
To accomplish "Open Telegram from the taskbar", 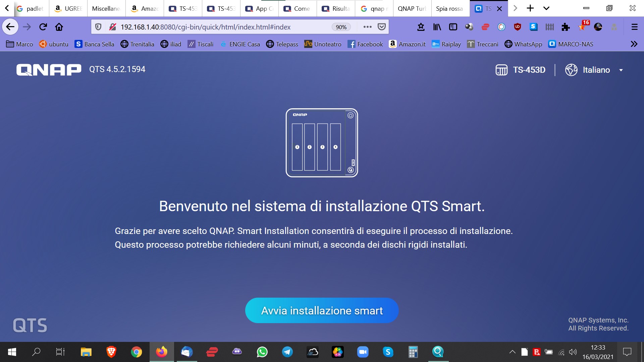I will pos(287,352).
